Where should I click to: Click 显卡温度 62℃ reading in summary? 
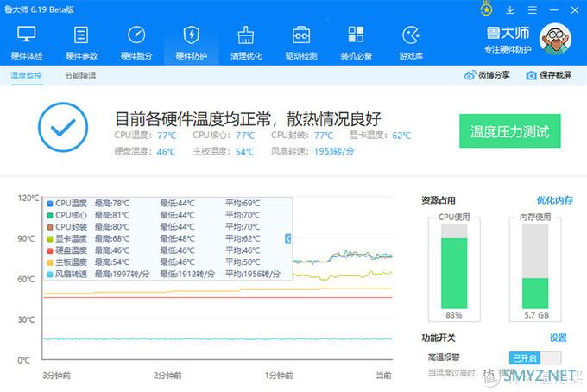(381, 136)
